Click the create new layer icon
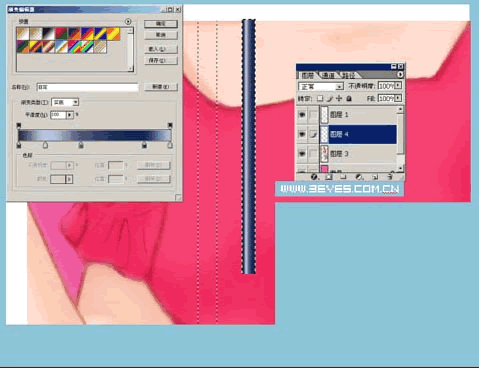Screen dimensions: 479x368 pos(375,177)
